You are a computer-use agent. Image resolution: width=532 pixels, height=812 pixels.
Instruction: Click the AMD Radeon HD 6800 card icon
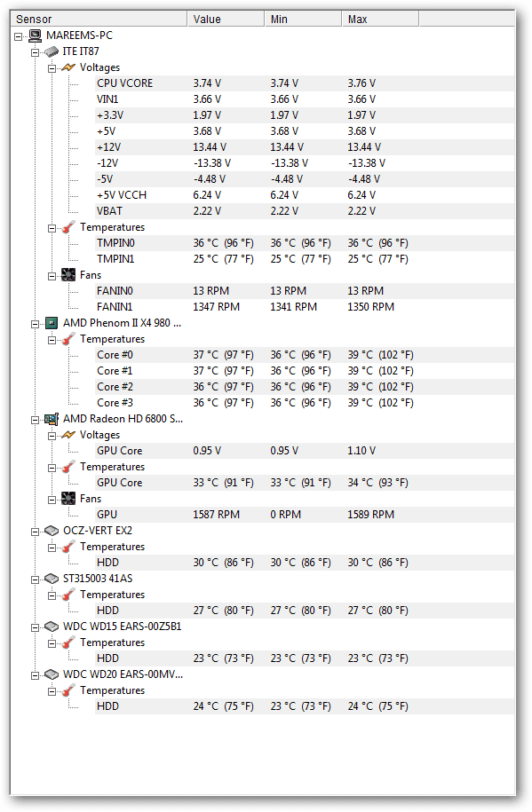[52, 419]
